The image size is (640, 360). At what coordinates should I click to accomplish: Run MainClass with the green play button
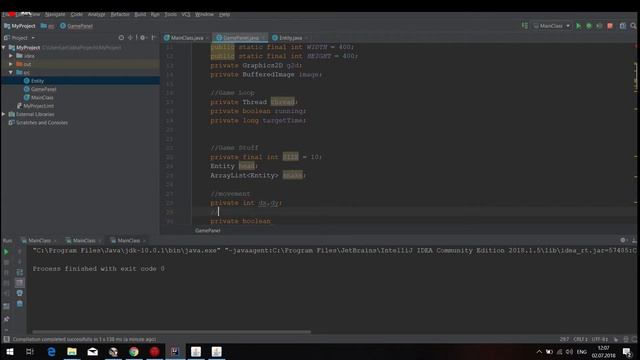click(578, 26)
